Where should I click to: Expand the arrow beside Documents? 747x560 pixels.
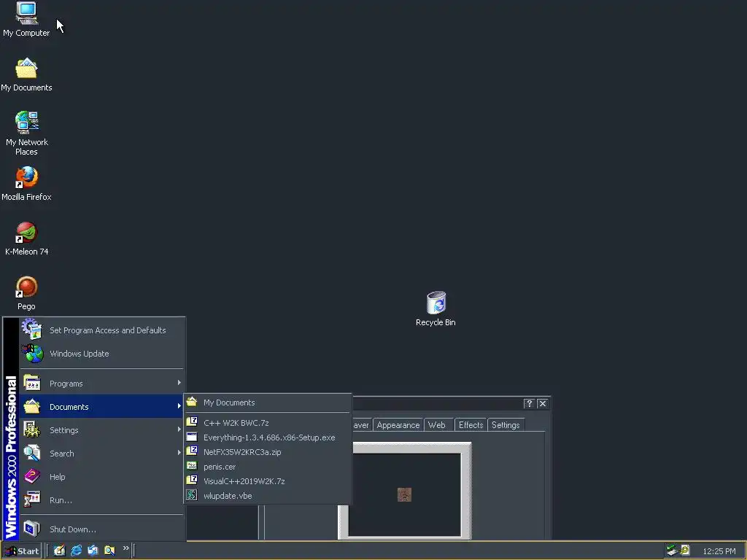click(x=179, y=406)
